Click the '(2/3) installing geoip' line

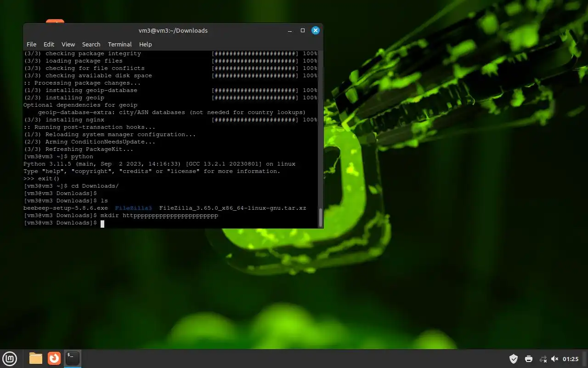[x=170, y=98]
